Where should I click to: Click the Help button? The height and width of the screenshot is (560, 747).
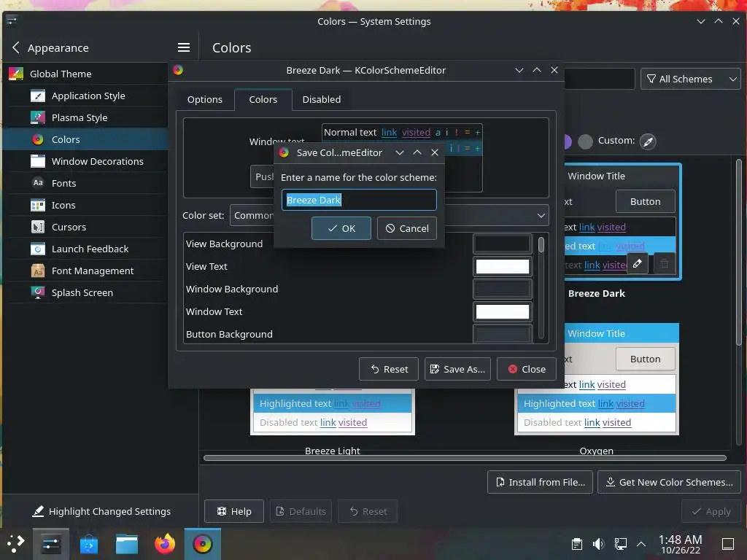pos(234,511)
